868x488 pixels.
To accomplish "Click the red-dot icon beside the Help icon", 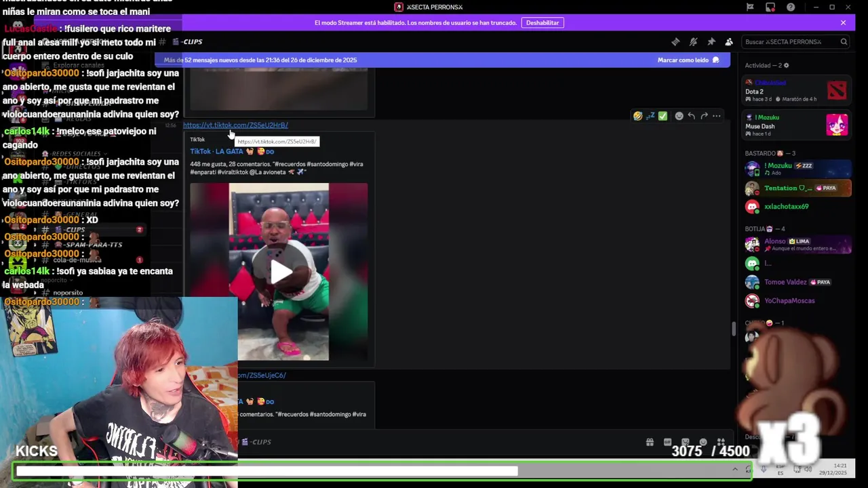I will (770, 7).
